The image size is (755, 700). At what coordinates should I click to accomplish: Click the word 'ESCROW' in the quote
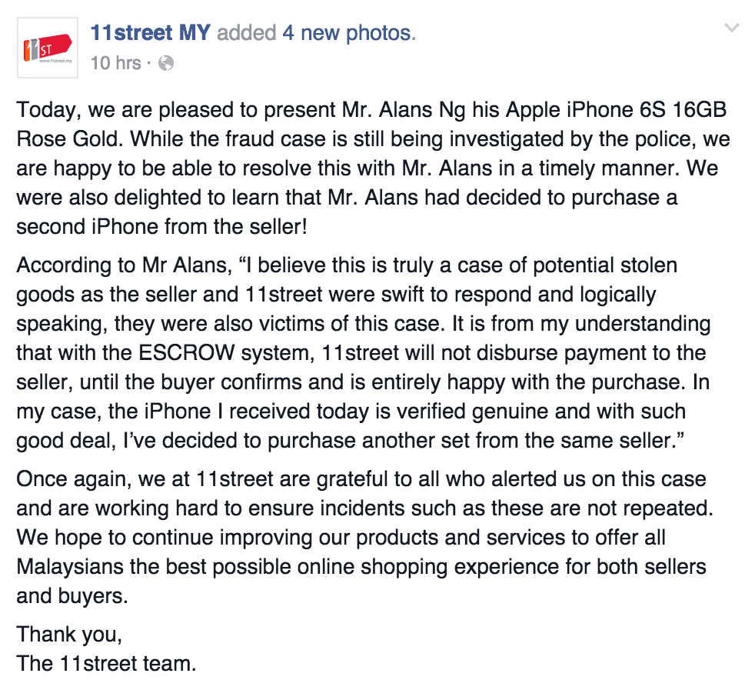point(187,352)
